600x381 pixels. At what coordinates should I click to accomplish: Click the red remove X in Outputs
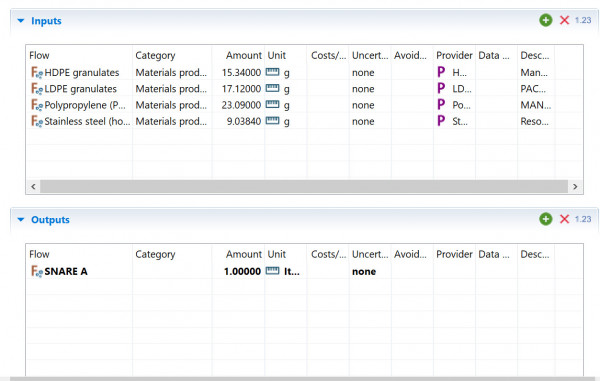click(x=564, y=219)
